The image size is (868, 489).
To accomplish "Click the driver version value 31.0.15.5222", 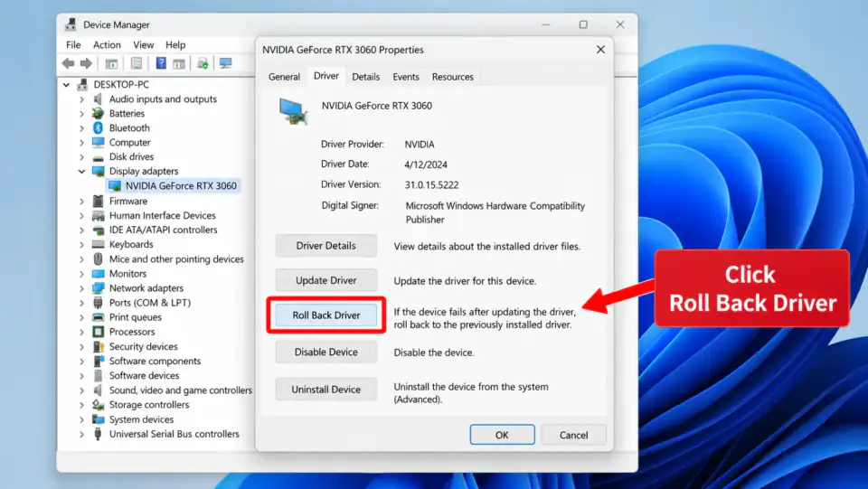I will (x=432, y=184).
